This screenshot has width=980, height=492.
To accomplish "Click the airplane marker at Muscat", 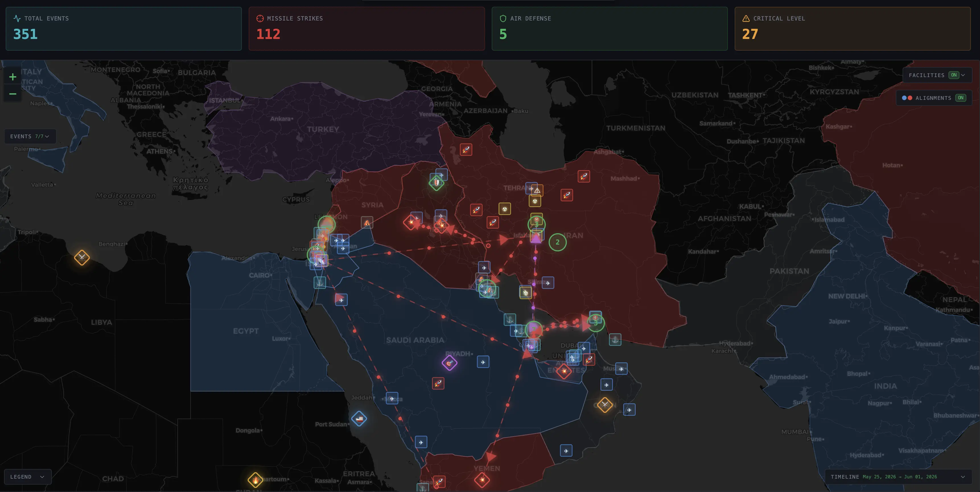I will pos(621,368).
